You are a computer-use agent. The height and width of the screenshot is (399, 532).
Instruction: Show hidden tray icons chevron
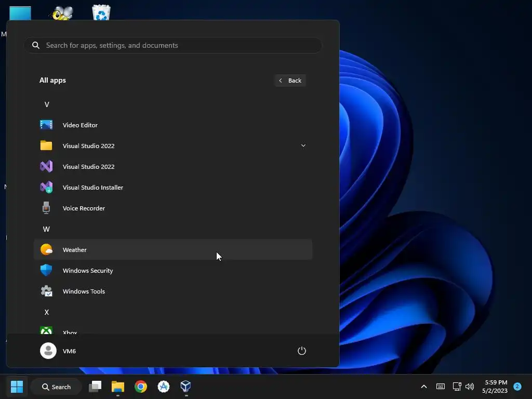[x=424, y=387]
